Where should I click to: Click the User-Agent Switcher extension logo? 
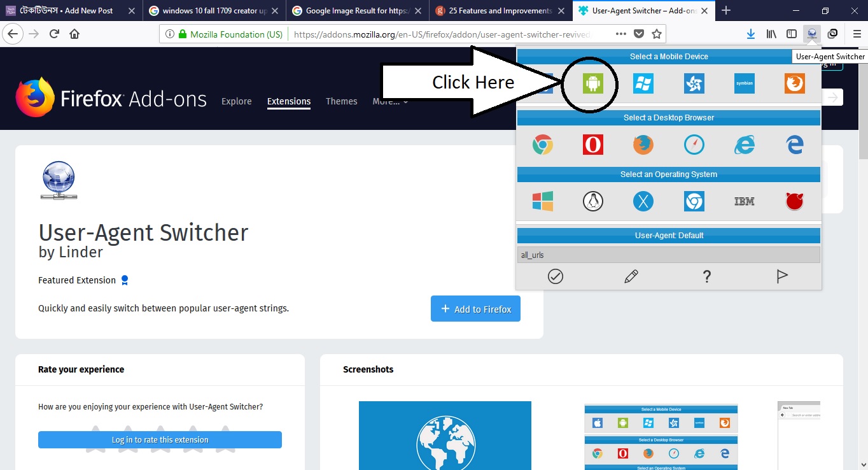(59, 180)
